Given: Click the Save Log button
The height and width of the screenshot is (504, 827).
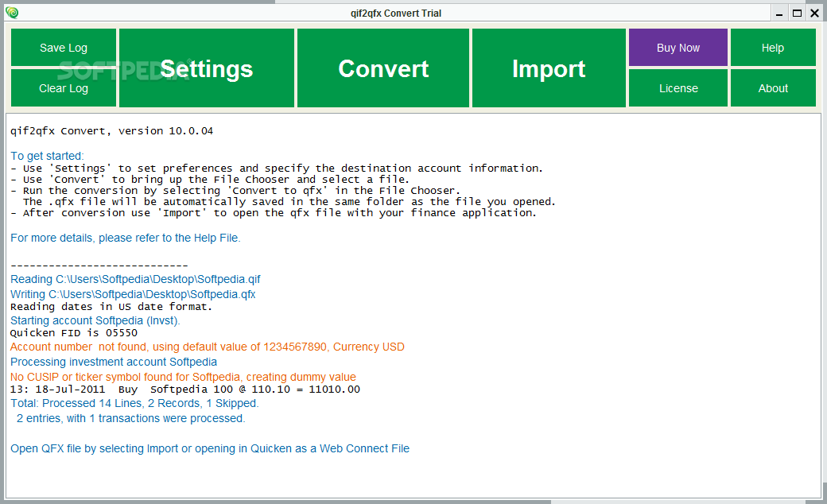Looking at the screenshot, I should [64, 48].
